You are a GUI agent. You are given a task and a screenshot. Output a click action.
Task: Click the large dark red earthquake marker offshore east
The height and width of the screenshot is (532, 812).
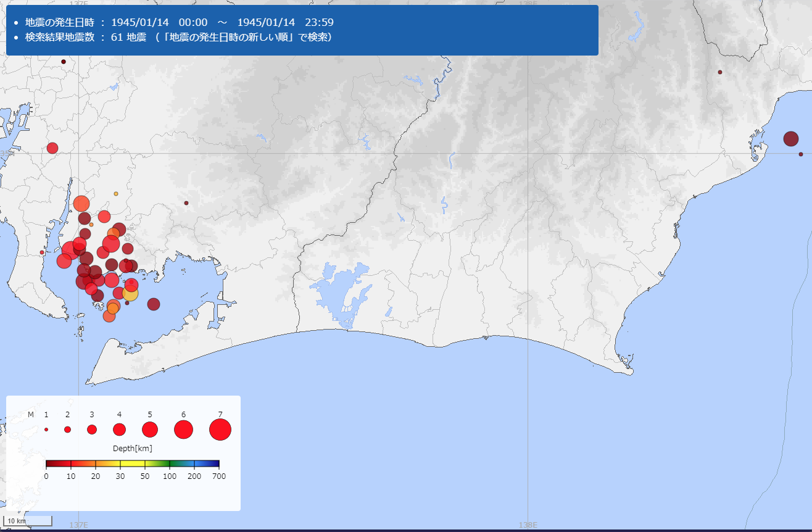pos(790,139)
